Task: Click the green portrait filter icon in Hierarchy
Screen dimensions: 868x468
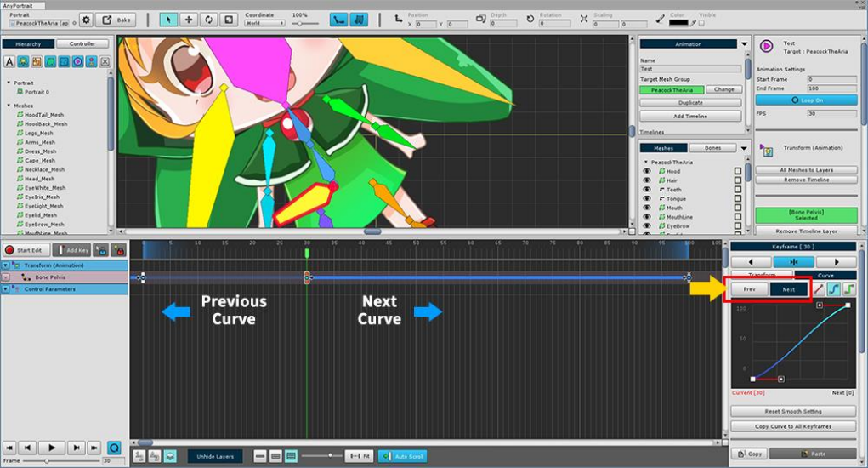Action: click(x=23, y=61)
